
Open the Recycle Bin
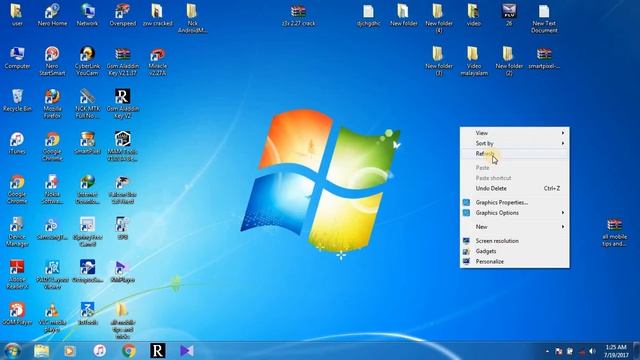click(17, 100)
